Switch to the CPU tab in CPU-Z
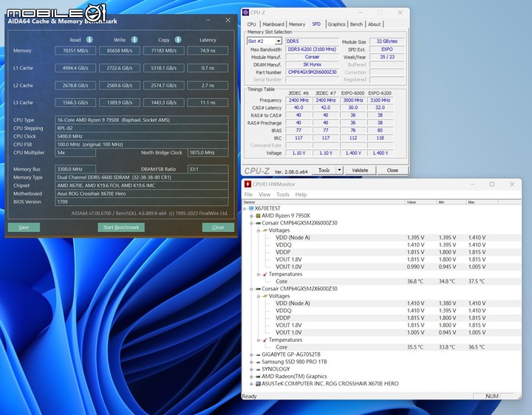Viewport: 532px width, 415px height. click(252, 24)
